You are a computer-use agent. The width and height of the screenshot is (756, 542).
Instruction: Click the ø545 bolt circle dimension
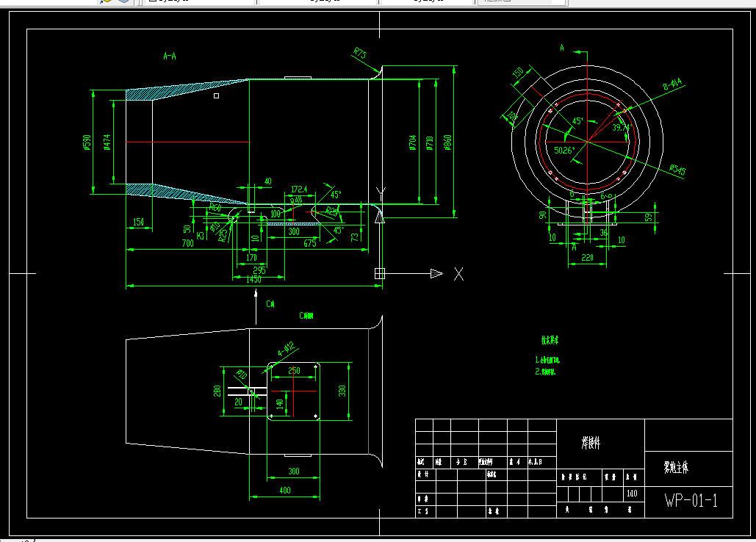(x=677, y=170)
